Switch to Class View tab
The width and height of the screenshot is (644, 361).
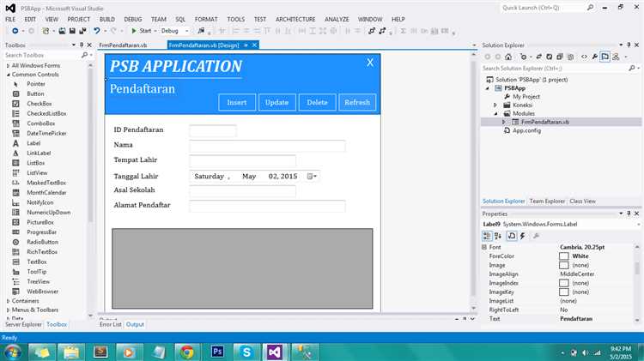[x=582, y=202]
